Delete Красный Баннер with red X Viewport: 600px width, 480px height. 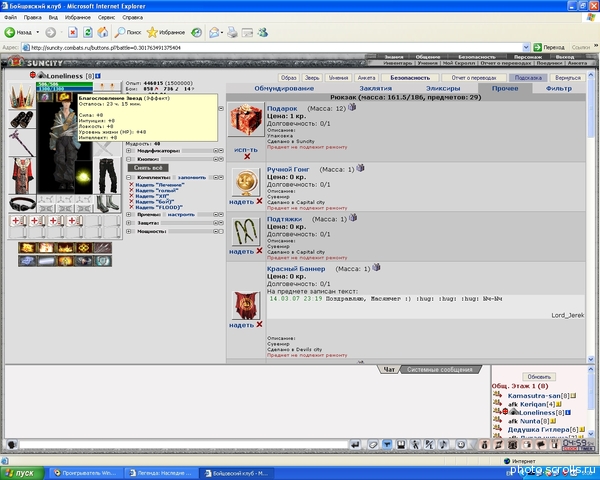[259, 324]
